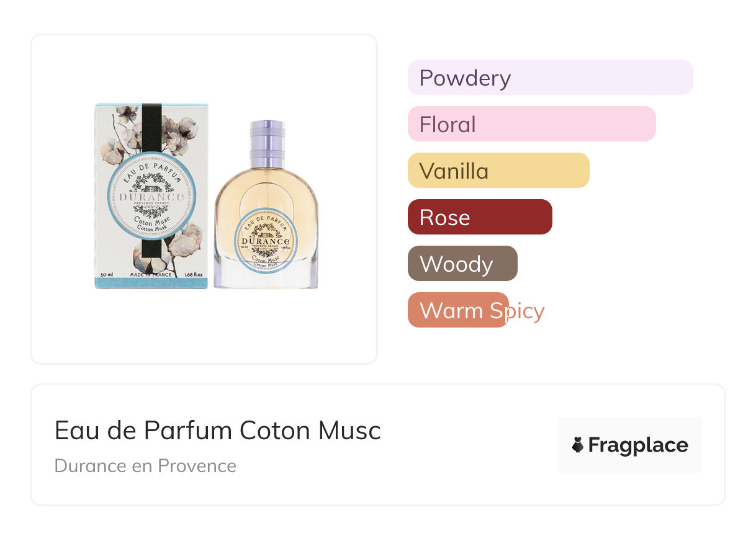
Task: Select the Powdery accord bar
Action: 550,78
